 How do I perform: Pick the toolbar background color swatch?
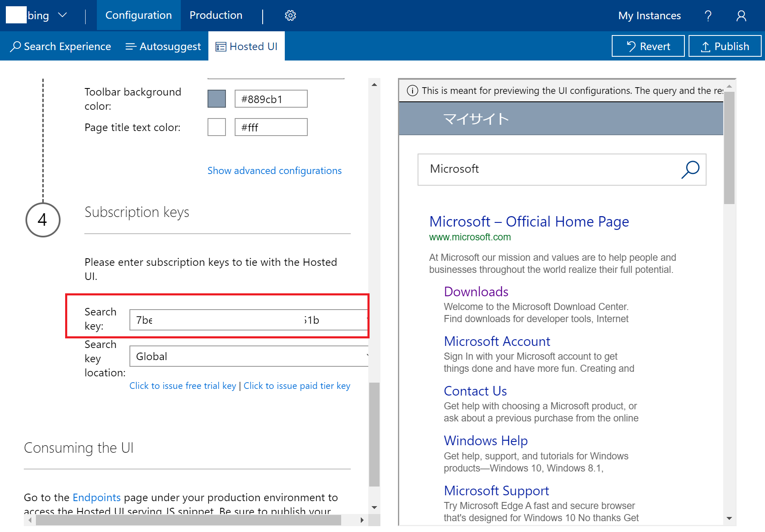[x=216, y=98]
